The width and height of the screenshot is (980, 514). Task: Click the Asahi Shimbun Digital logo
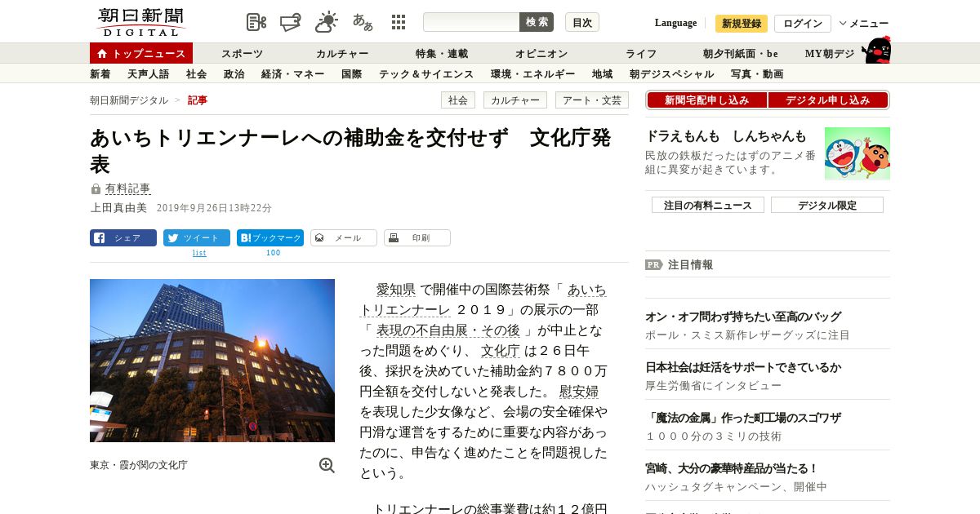[140, 22]
